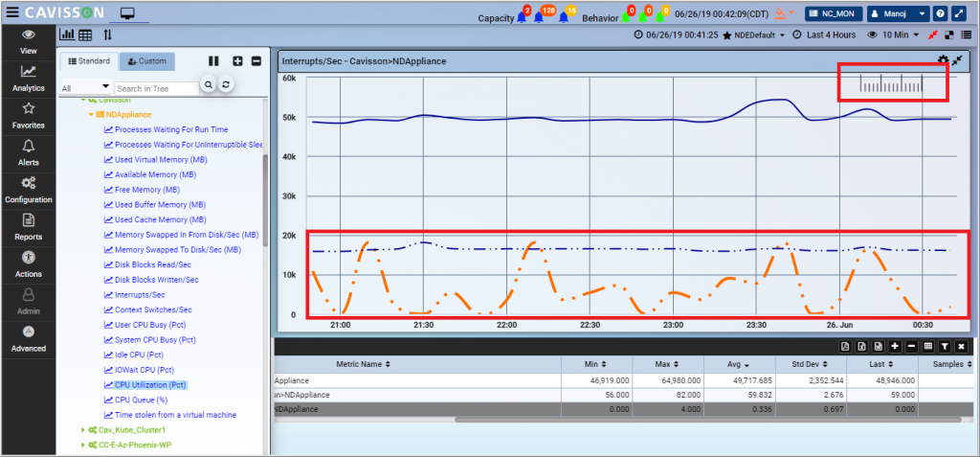The height and width of the screenshot is (457, 980).
Task: Click plus icon in table toolbar
Action: [x=895, y=346]
